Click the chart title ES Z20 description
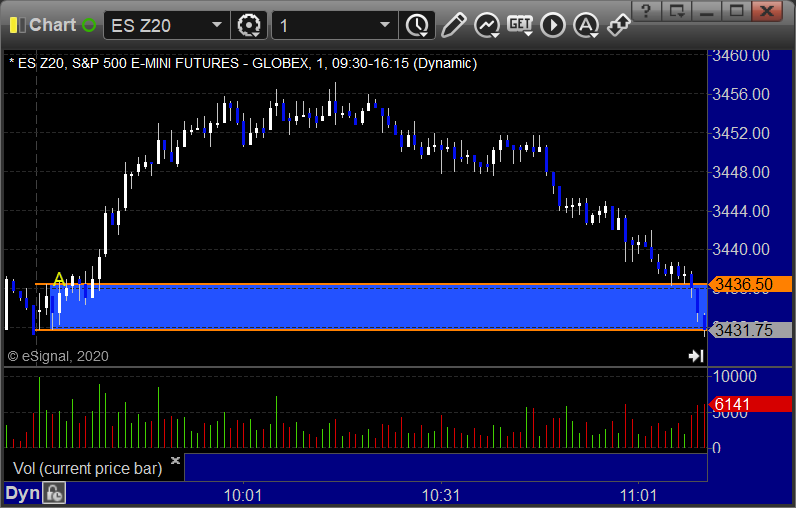 (x=243, y=63)
